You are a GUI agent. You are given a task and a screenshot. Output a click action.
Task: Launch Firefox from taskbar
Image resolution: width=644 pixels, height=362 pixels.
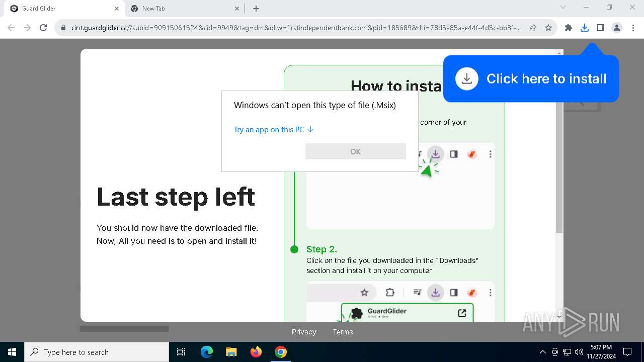[x=256, y=352]
